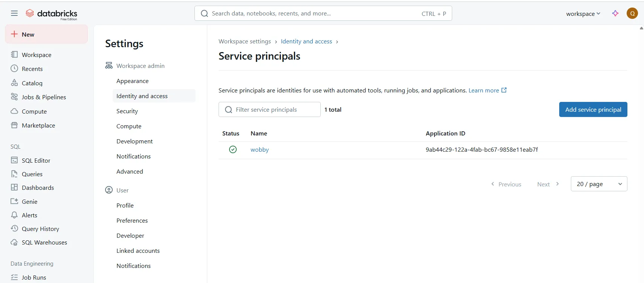Expand the workspace switcher dropdown

[583, 14]
